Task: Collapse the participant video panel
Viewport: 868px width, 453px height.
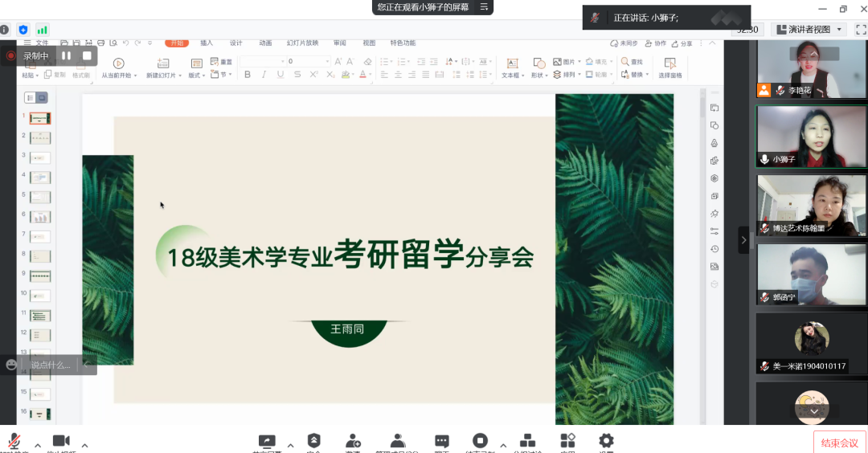Action: pyautogui.click(x=743, y=240)
